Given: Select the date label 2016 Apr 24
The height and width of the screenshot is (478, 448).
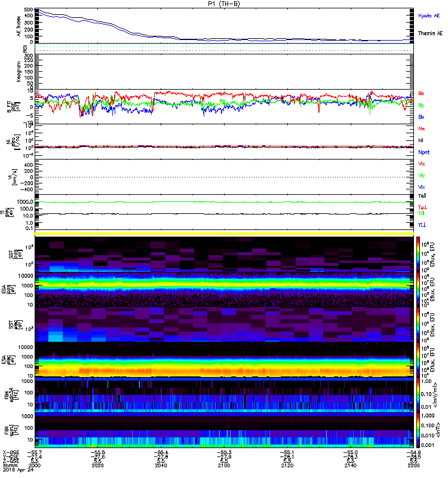Looking at the screenshot, I should tap(19, 470).
